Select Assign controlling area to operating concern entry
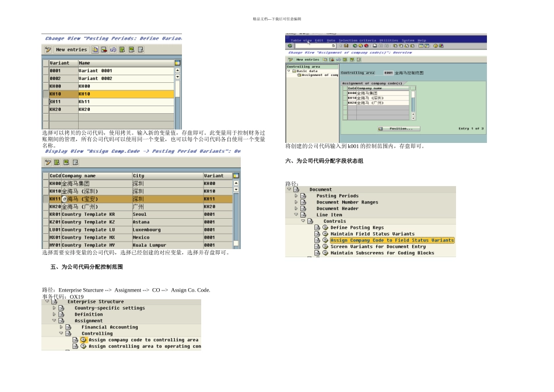 [x=145, y=346]
